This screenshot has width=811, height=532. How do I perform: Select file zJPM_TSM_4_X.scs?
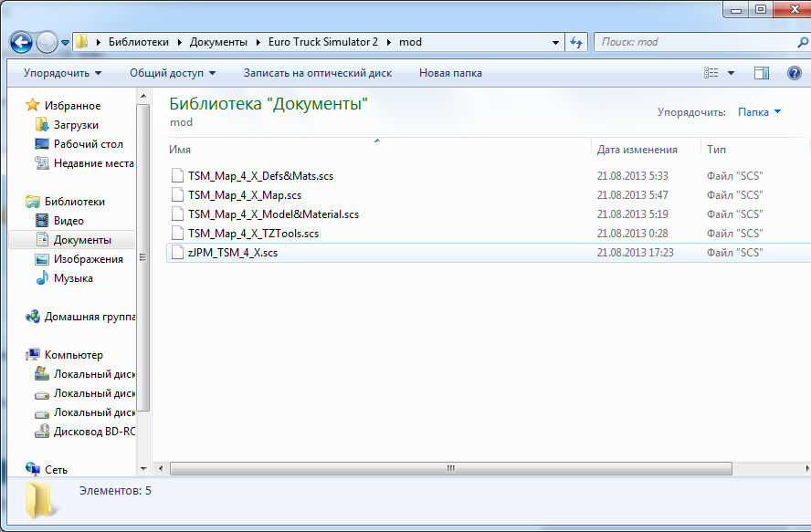(232, 253)
